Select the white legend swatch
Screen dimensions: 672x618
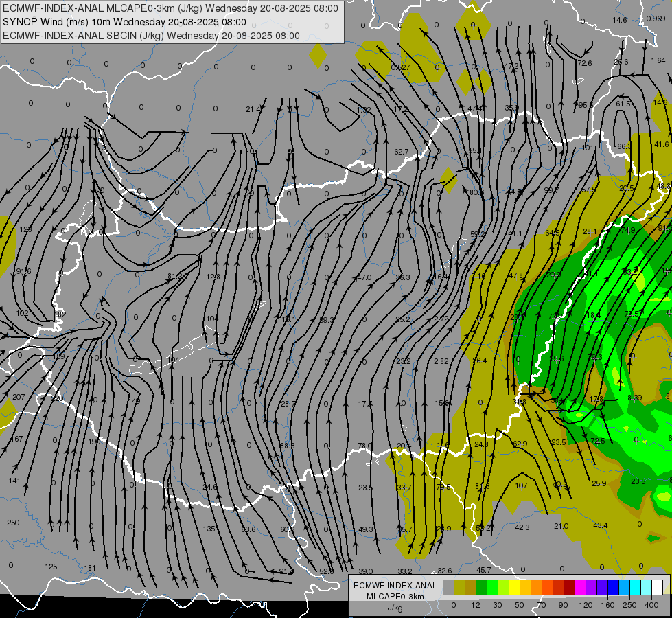click(x=657, y=587)
